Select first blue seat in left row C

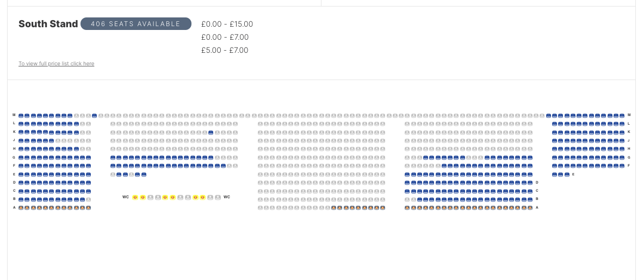pos(21,191)
